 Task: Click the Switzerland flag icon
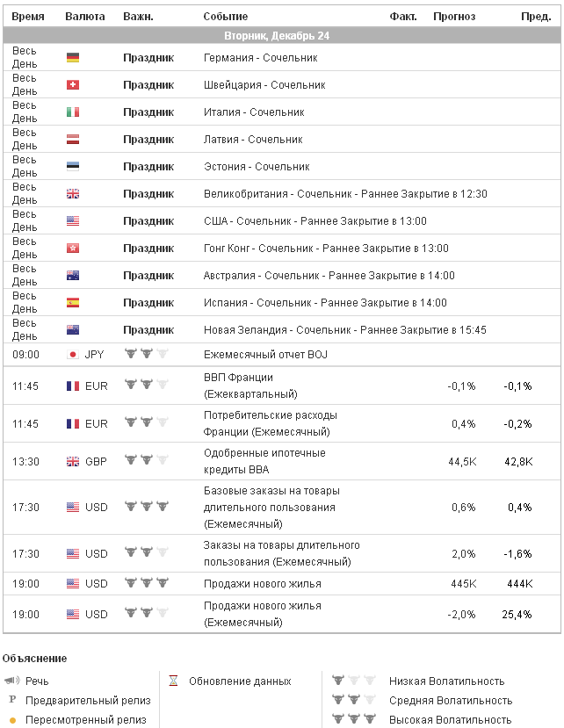(x=73, y=85)
